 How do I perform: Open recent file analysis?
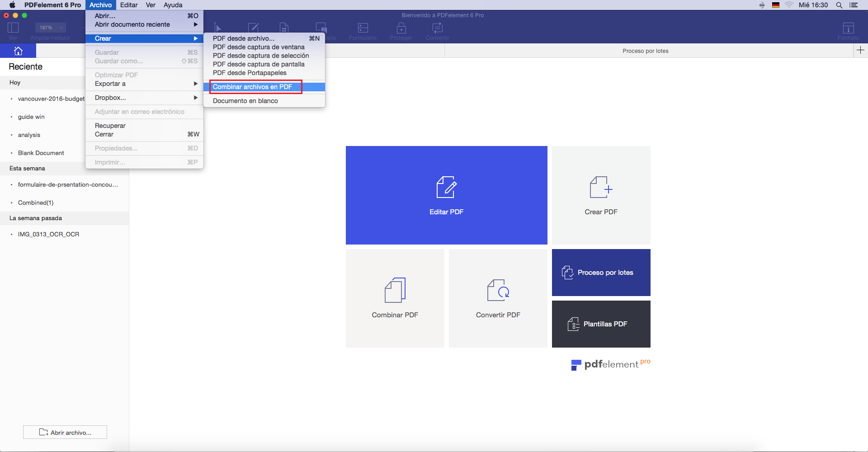[x=29, y=135]
